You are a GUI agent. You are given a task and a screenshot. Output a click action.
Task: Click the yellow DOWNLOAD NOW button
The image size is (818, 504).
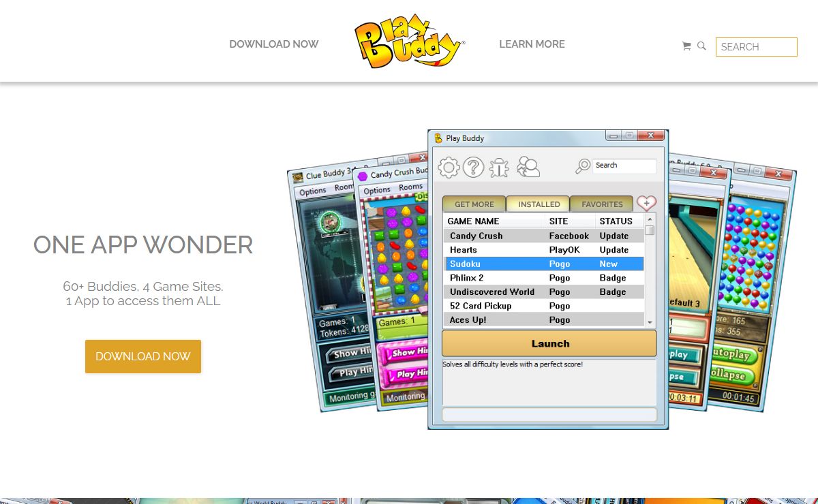(x=143, y=356)
